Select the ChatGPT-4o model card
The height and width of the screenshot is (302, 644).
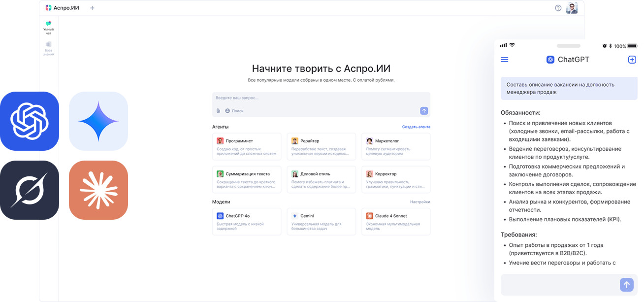coord(247,222)
